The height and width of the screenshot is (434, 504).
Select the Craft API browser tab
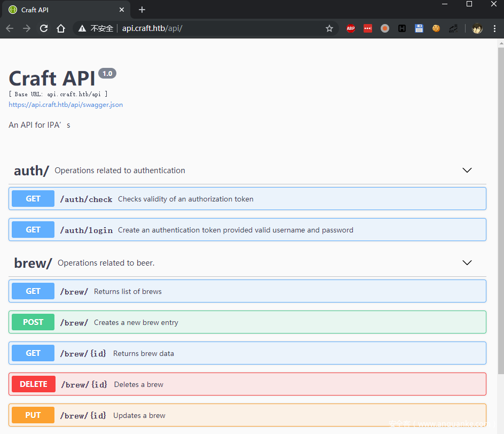pos(59,10)
